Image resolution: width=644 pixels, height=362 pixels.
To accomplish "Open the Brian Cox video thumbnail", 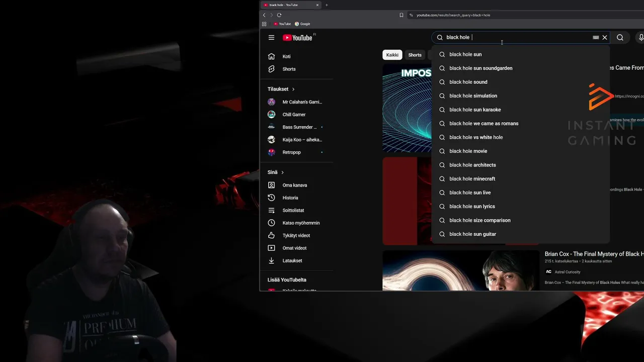I will pos(460,270).
